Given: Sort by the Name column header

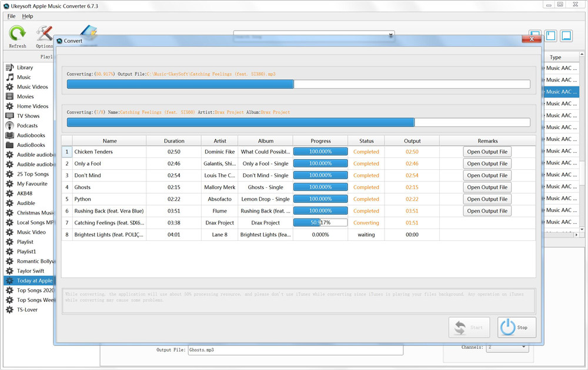Looking at the screenshot, I should click(x=109, y=141).
